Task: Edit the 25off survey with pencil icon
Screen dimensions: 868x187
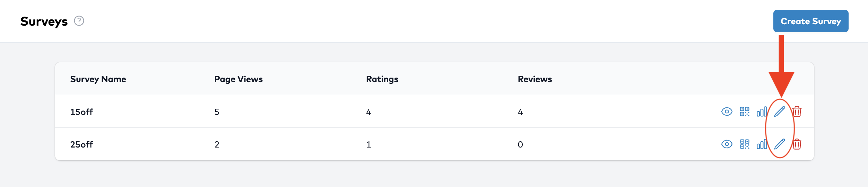Action: tap(779, 144)
